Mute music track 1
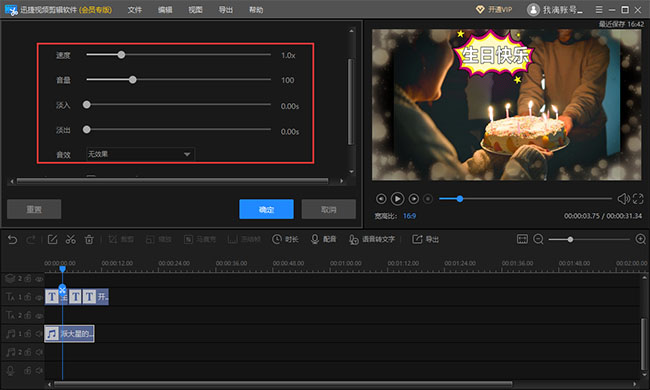 39,334
